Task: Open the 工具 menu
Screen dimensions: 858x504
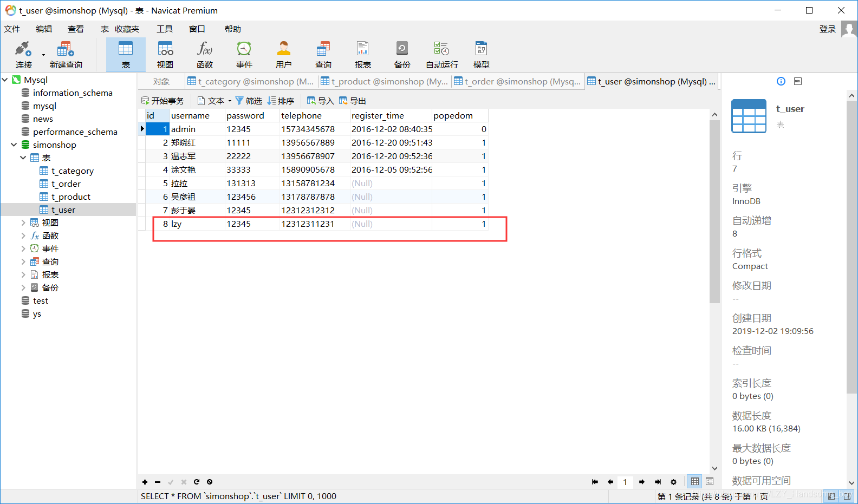Action: pyautogui.click(x=165, y=29)
